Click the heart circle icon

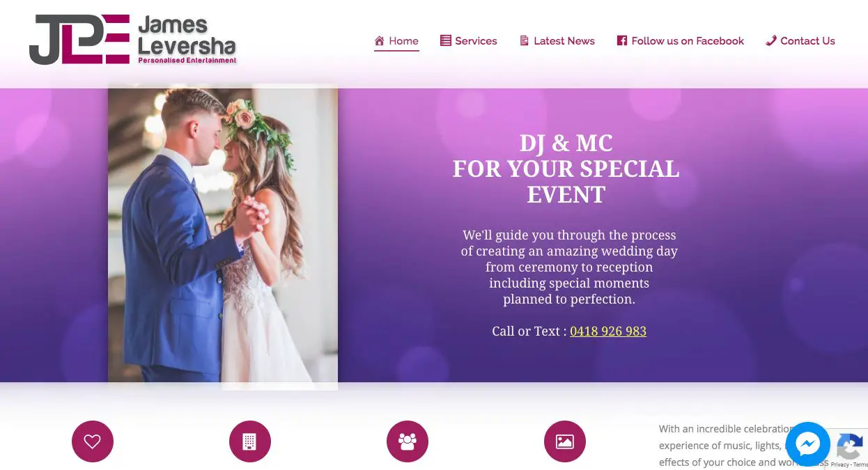93,441
